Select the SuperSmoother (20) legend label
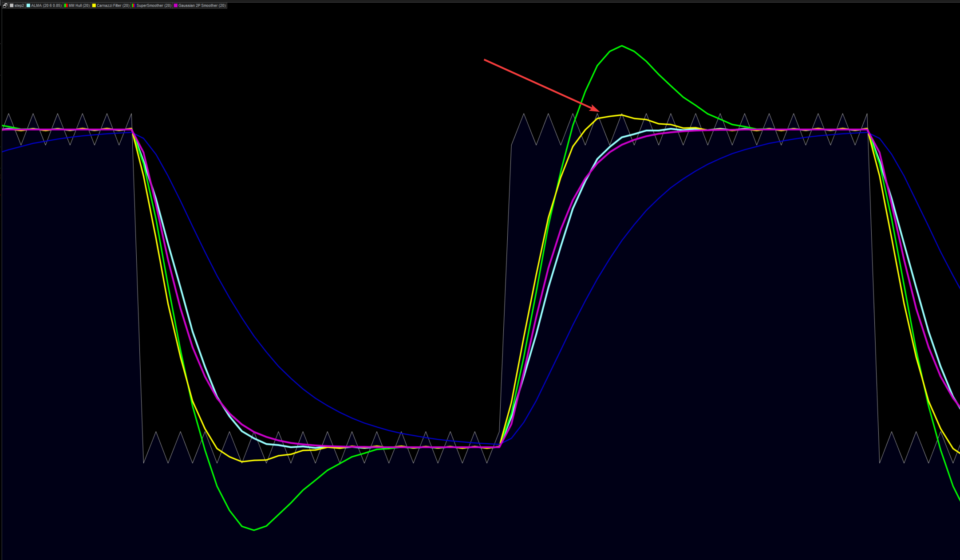 point(154,5)
